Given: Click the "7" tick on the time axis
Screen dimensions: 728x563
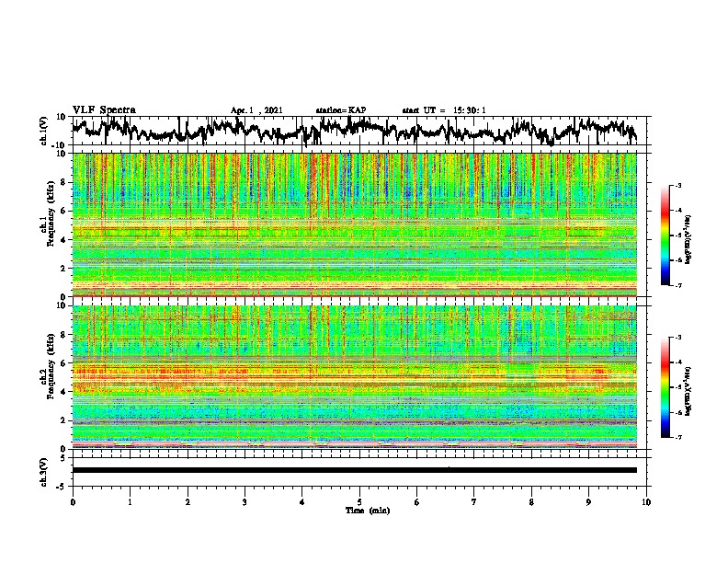Looking at the screenshot, I should point(474,502).
